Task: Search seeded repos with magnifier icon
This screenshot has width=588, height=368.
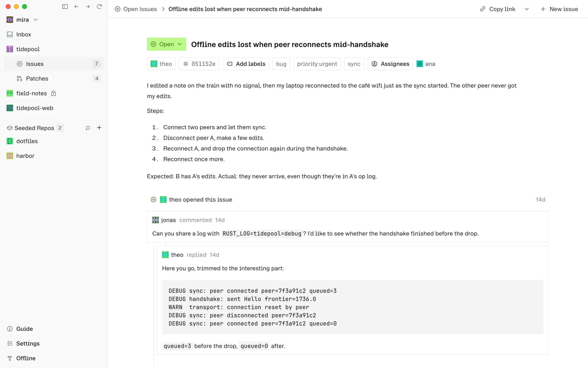Action: tap(88, 128)
